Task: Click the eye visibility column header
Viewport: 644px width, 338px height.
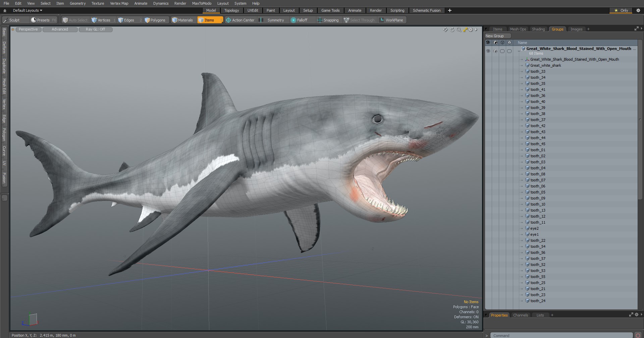Action: tap(488, 43)
